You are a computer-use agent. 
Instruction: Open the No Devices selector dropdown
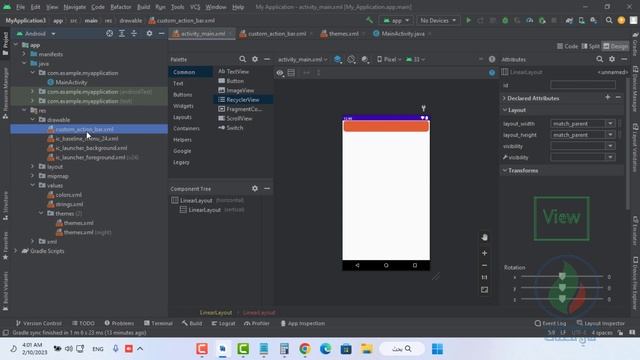point(438,20)
